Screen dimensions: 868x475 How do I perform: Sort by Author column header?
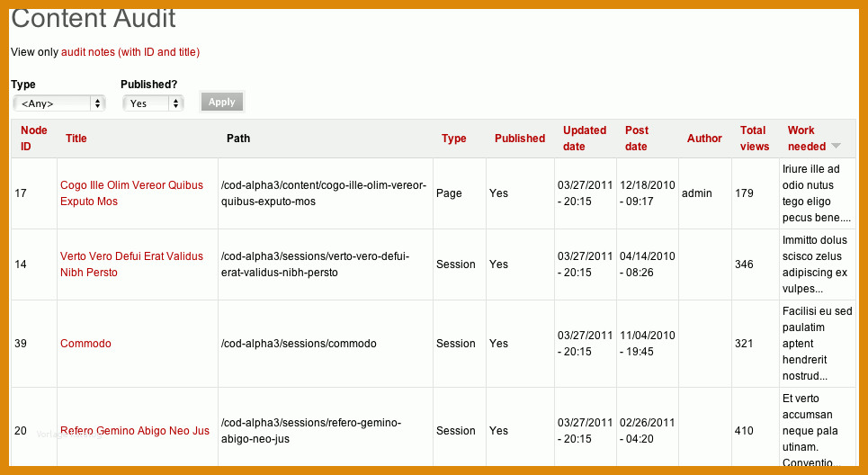[x=704, y=139]
